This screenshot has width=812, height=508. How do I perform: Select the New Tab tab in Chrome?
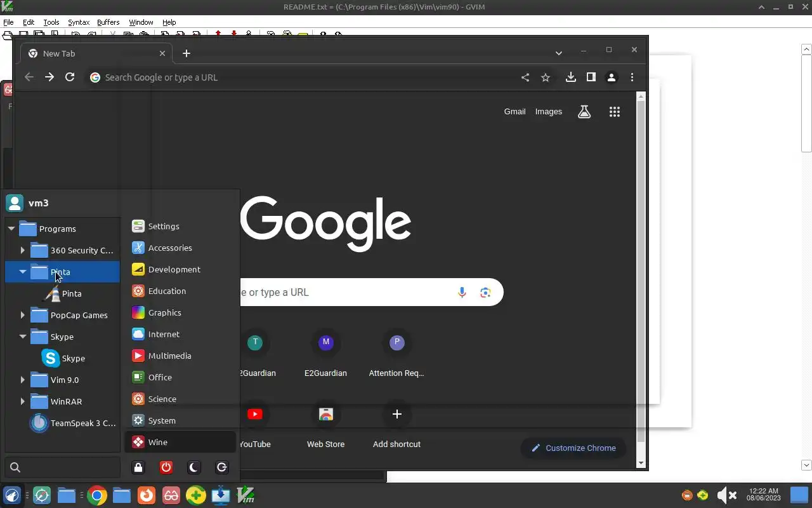pos(96,53)
